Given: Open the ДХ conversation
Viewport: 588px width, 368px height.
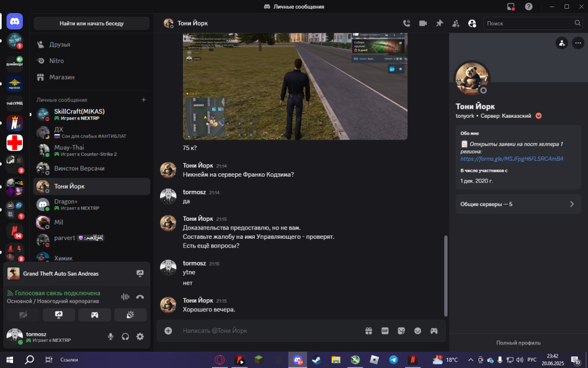Looking at the screenshot, I should [x=91, y=132].
